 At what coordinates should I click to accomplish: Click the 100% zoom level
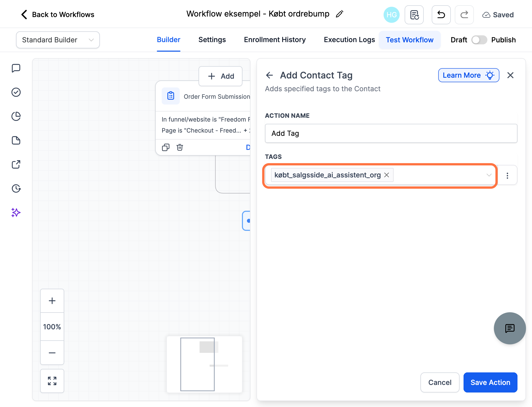coord(52,327)
